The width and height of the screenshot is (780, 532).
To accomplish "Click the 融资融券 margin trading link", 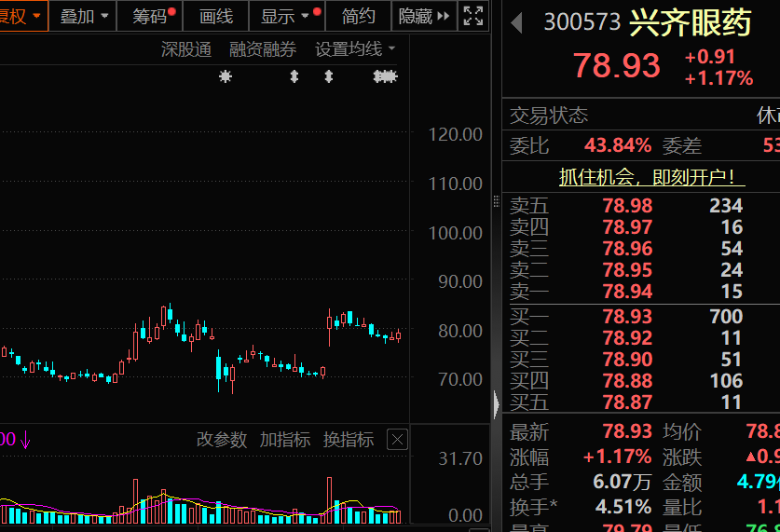I will coord(263,49).
